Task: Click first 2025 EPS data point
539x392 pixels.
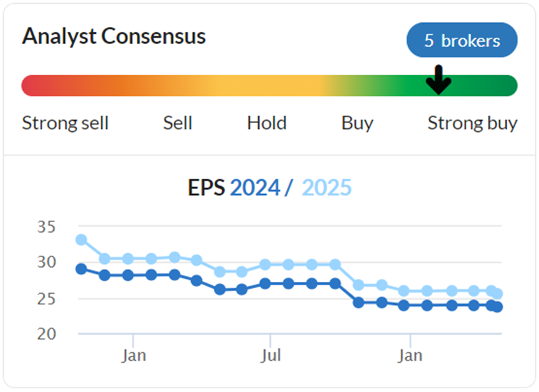Action: tap(81, 240)
